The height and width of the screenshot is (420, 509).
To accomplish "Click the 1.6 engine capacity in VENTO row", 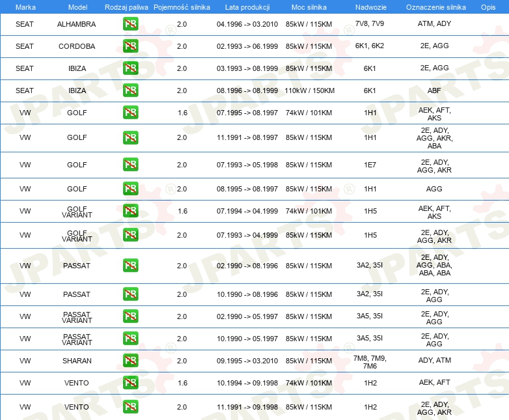I will (x=182, y=383).
